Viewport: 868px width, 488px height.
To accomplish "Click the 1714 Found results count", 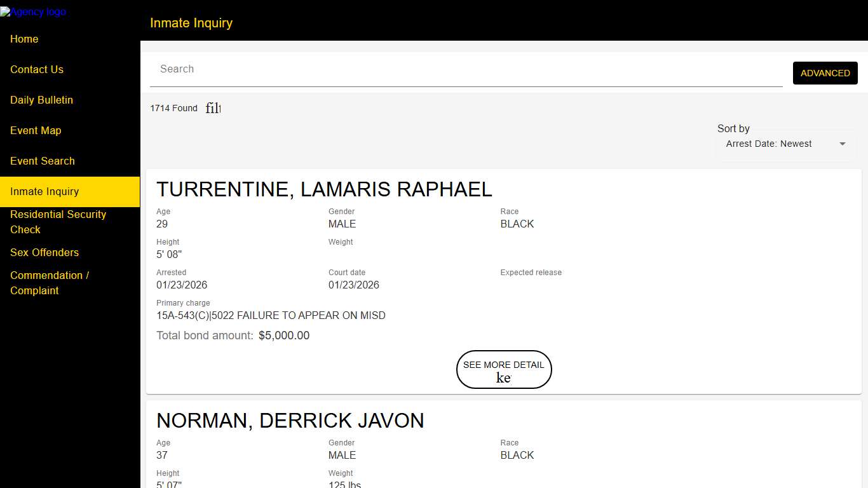I will click(173, 109).
